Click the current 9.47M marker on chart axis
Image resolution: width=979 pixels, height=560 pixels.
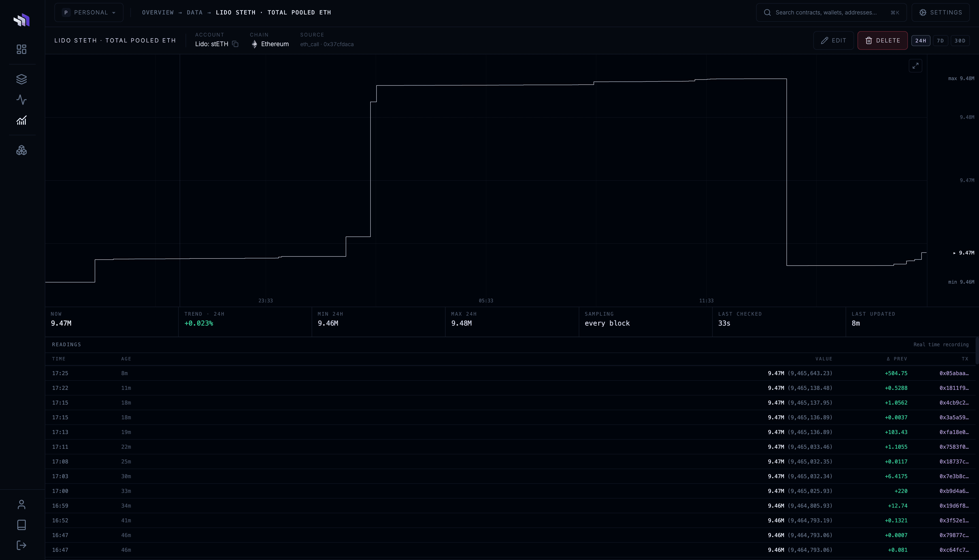point(964,253)
